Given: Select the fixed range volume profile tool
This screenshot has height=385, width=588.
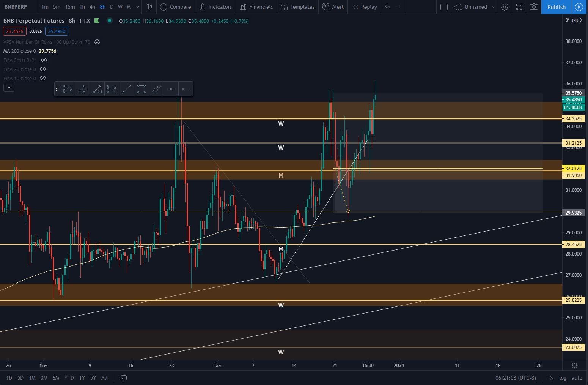Looking at the screenshot, I should (112, 89).
